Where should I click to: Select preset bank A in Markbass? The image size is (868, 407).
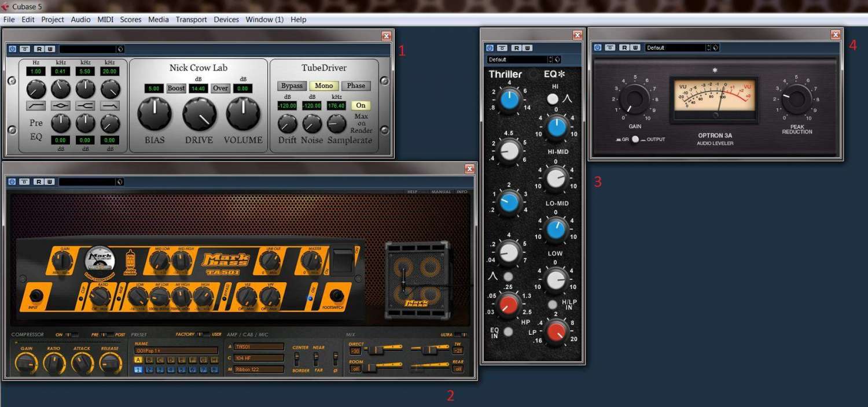[138, 360]
